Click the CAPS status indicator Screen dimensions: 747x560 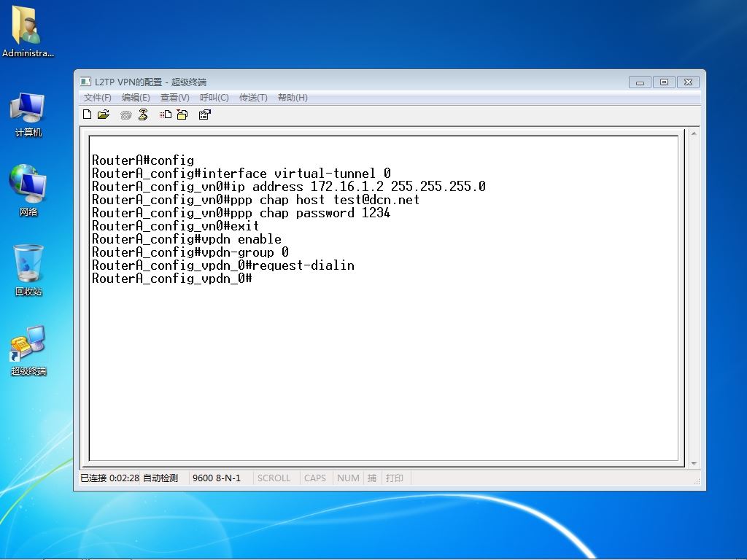coord(315,478)
